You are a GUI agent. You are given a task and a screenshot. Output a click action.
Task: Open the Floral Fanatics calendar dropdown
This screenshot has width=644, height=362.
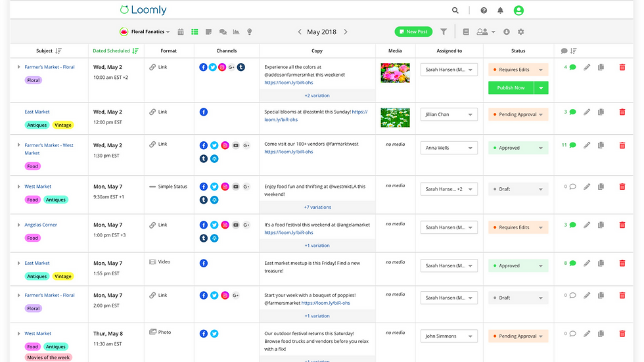tap(145, 32)
